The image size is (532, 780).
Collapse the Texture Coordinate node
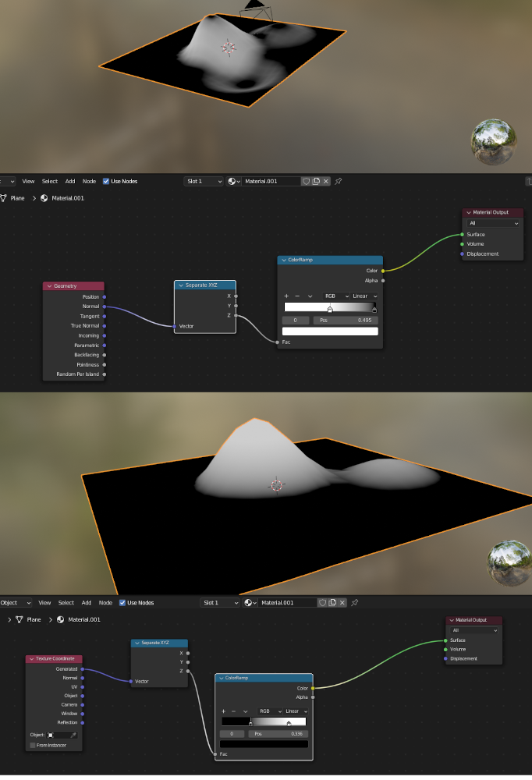(31, 658)
